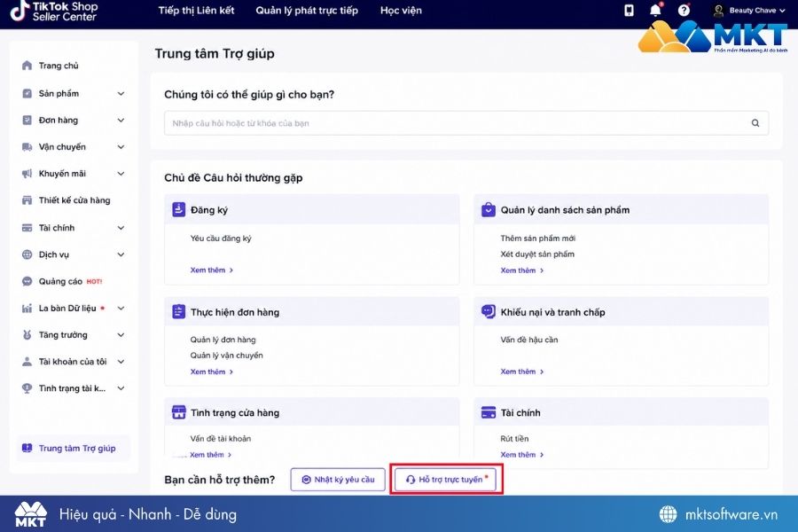
Task: Click the La bàn Dữ liệu chart icon
Action: [27, 309]
